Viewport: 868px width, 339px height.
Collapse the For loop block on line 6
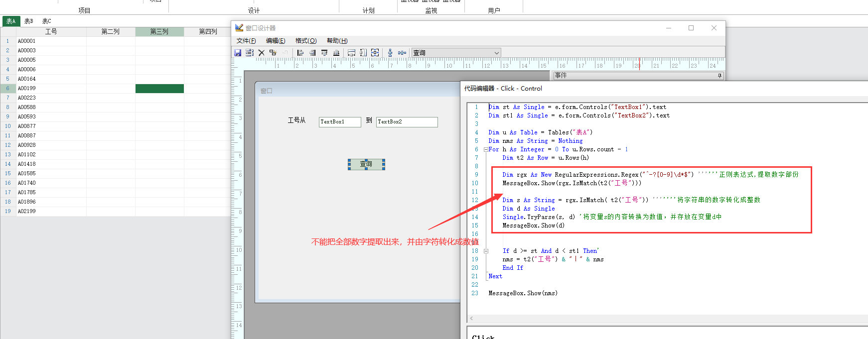(486, 149)
